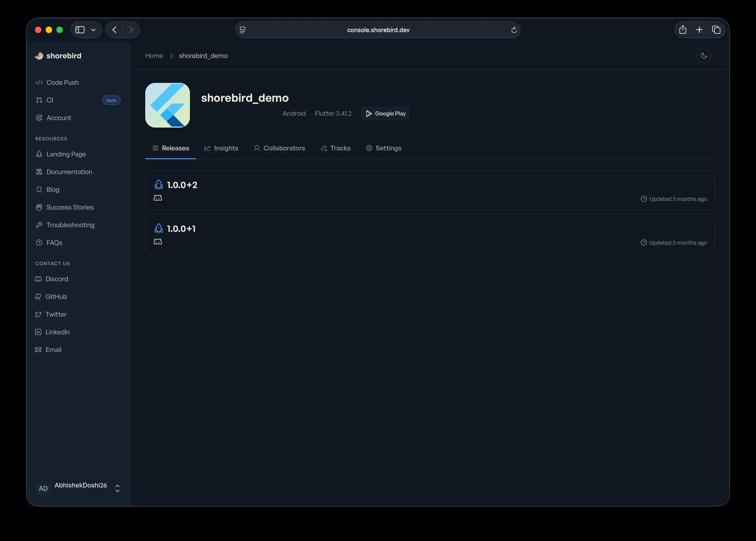Click rocket icon of release 1.0.0+2
The image size is (756, 541).
(x=159, y=185)
